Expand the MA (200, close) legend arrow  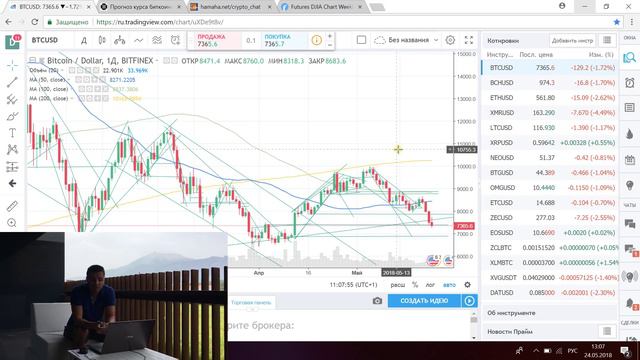point(72,98)
